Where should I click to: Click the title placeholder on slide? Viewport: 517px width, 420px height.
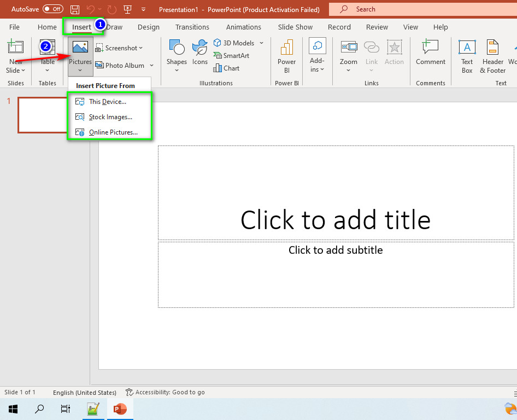point(336,193)
